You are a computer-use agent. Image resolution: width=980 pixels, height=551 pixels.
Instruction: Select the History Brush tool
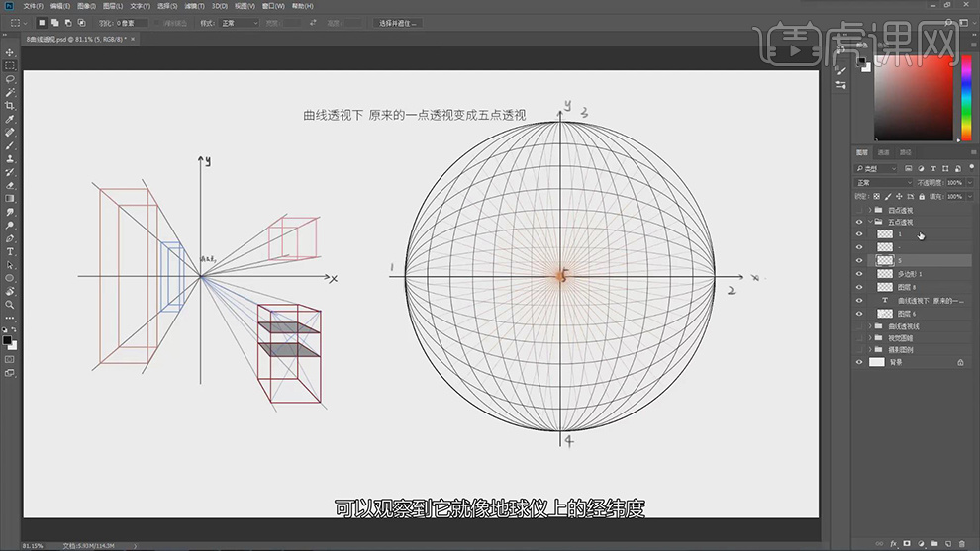click(x=9, y=172)
